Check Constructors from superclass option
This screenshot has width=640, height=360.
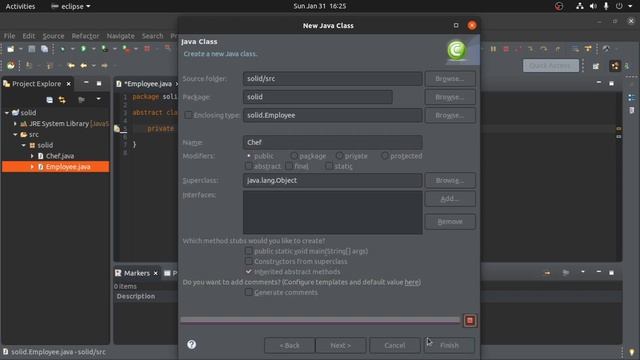click(x=249, y=261)
